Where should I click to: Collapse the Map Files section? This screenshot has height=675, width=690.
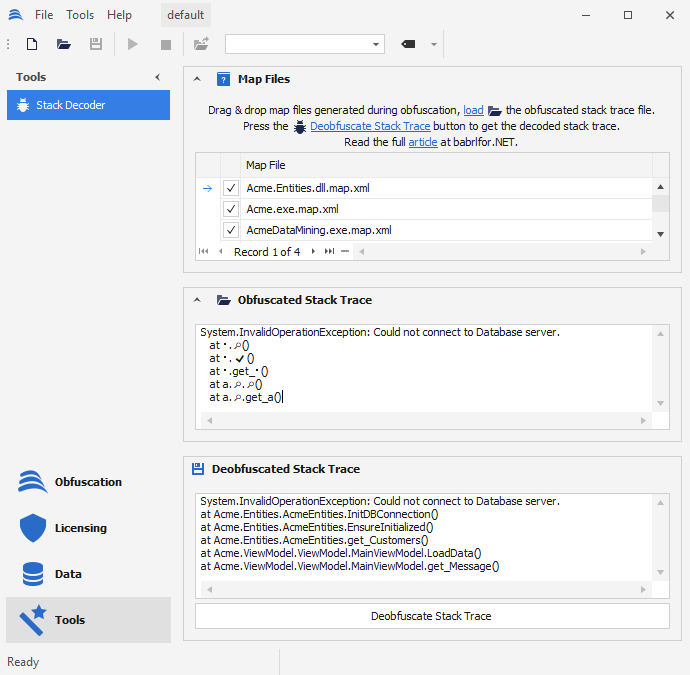click(x=197, y=79)
